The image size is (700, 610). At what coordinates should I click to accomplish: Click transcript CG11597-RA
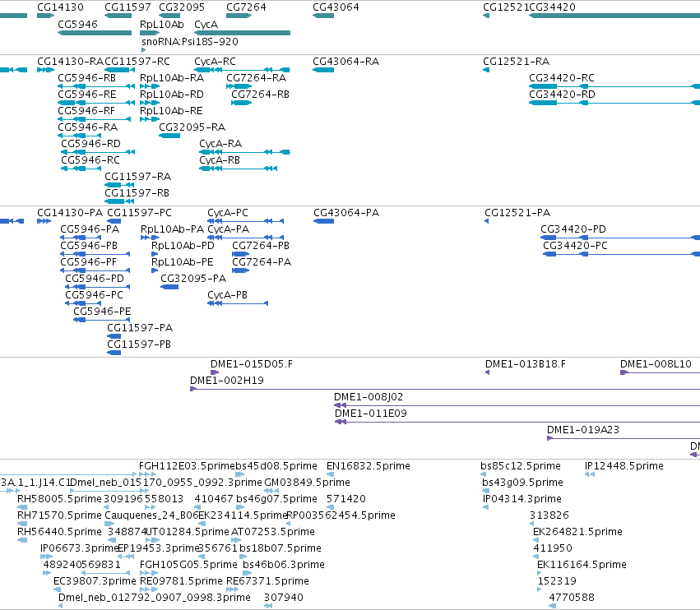click(x=137, y=177)
